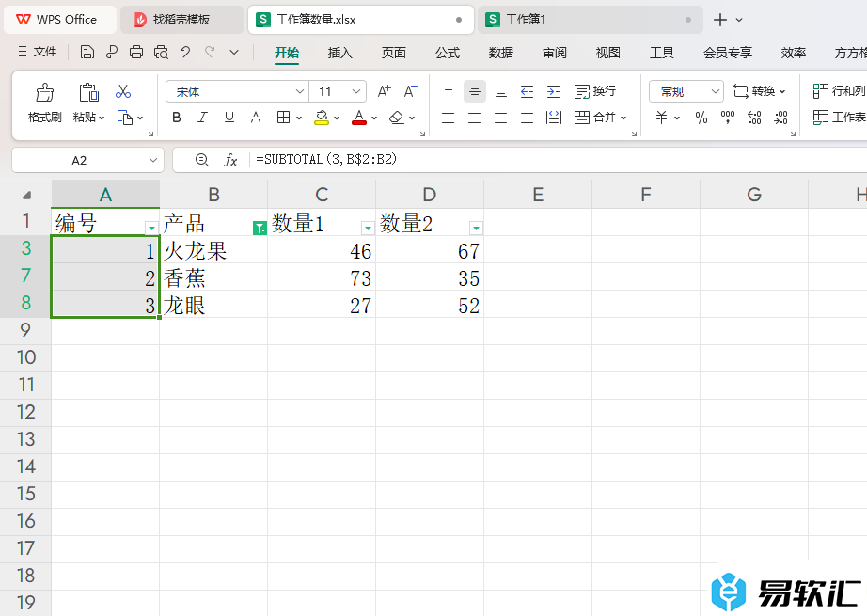Click the fx insert function icon

(x=230, y=161)
